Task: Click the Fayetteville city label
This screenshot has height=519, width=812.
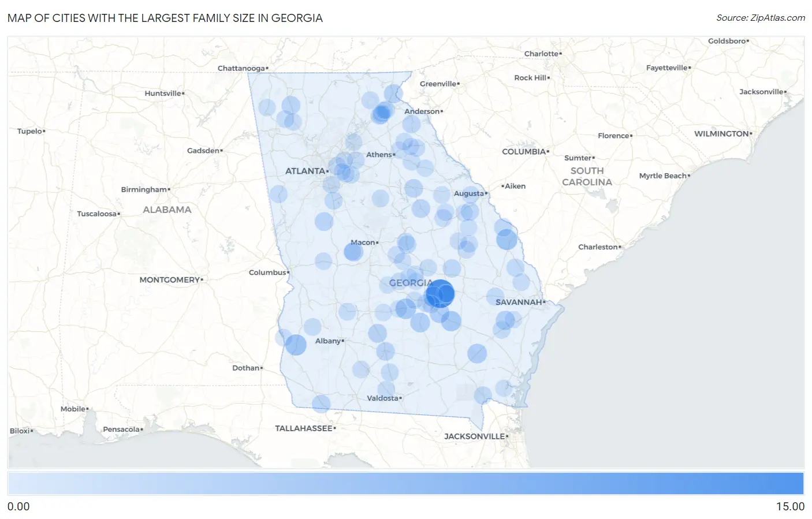Action: click(667, 68)
